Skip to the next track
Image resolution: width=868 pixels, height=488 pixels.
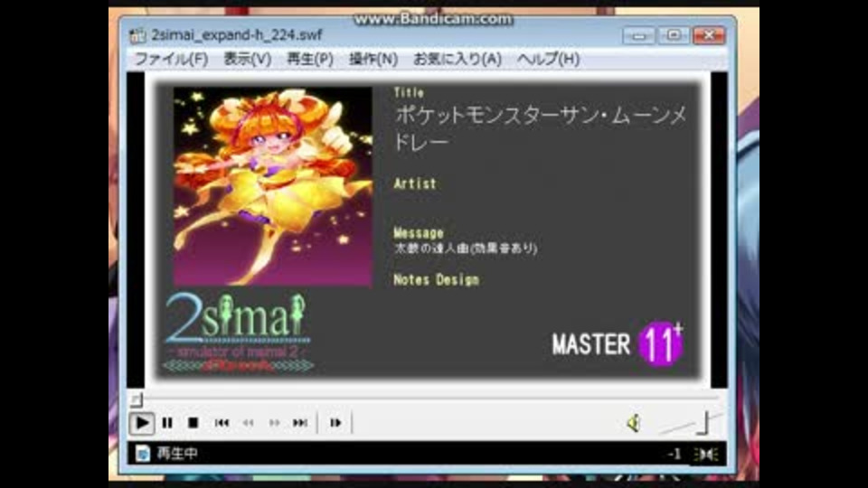point(300,423)
